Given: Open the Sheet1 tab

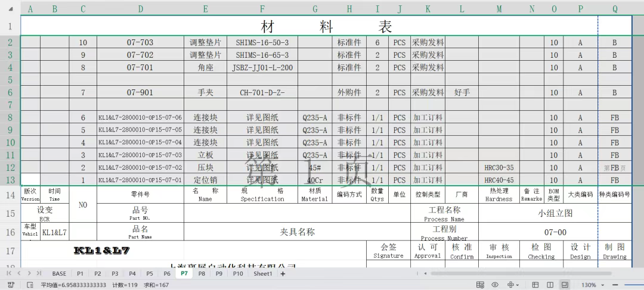Looking at the screenshot, I should click(x=263, y=273).
